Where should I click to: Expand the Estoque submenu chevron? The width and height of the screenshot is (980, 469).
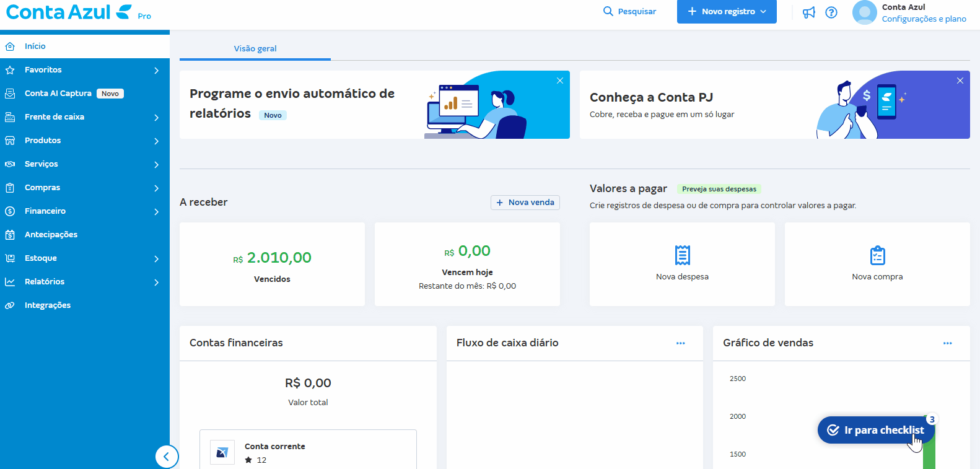157,259
